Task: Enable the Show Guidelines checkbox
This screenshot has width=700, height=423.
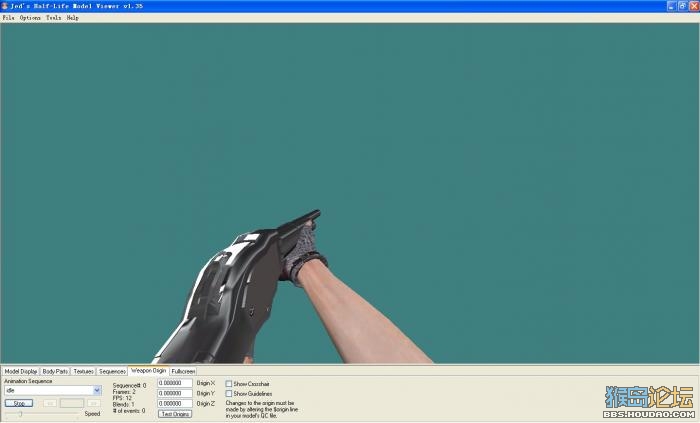Action: (x=229, y=394)
